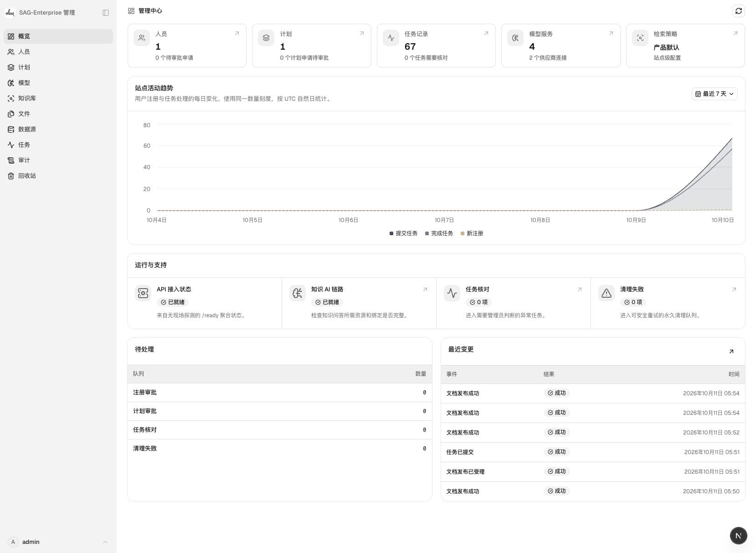The height and width of the screenshot is (553, 756).
Task: Open 模型 in the sidebar
Action: (x=58, y=83)
